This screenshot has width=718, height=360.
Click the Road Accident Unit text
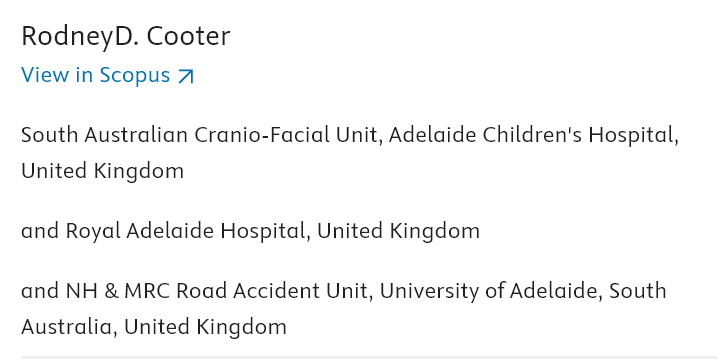tap(273, 291)
